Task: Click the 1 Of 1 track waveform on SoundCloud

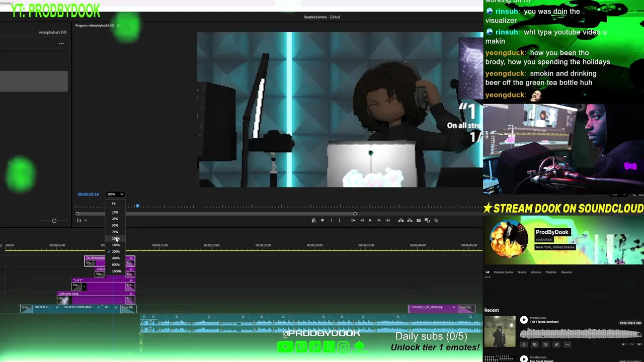Action: [x=580, y=333]
